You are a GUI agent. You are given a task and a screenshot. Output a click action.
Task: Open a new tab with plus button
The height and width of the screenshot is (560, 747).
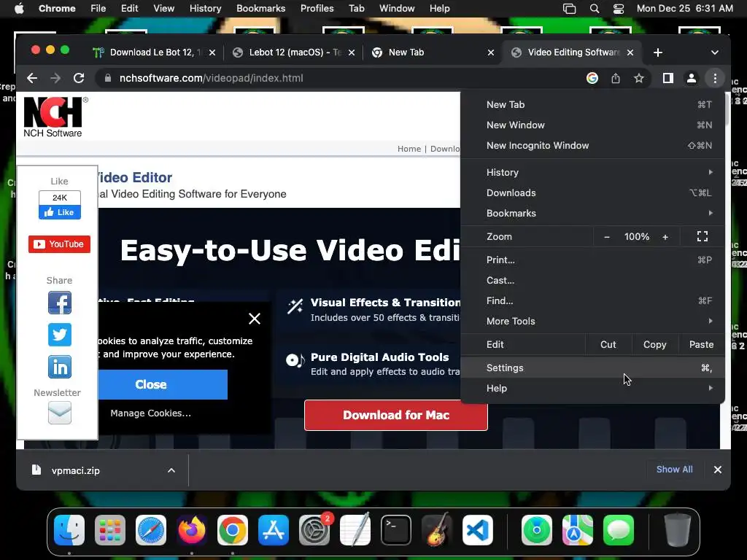point(658,52)
